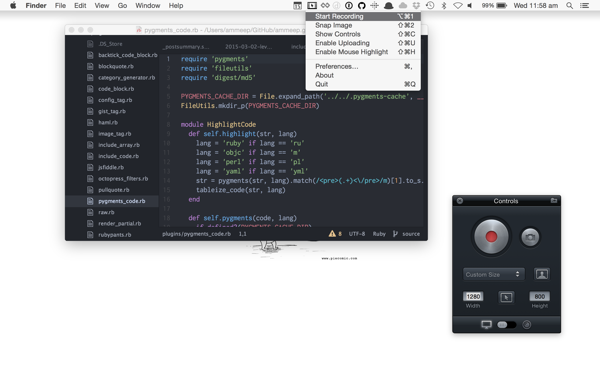This screenshot has width=600, height=375.
Task: Click the volume speaker menu bar icon
Action: tap(470, 5)
